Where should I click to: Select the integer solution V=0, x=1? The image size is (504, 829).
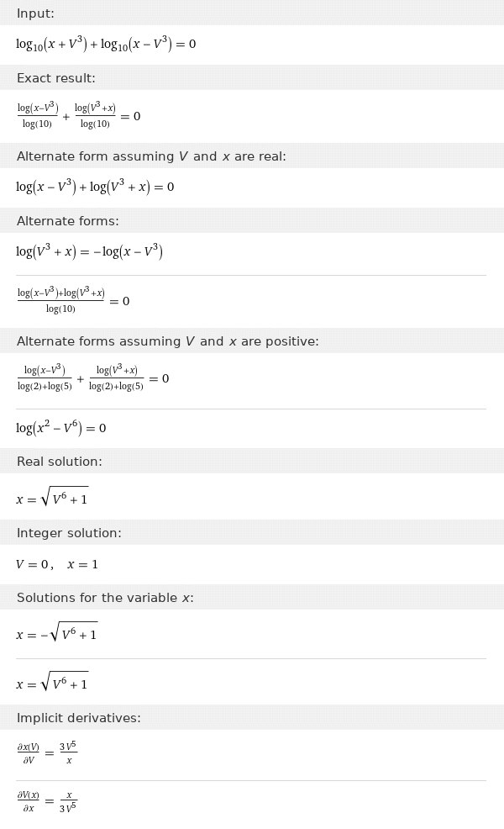pyautogui.click(x=57, y=564)
